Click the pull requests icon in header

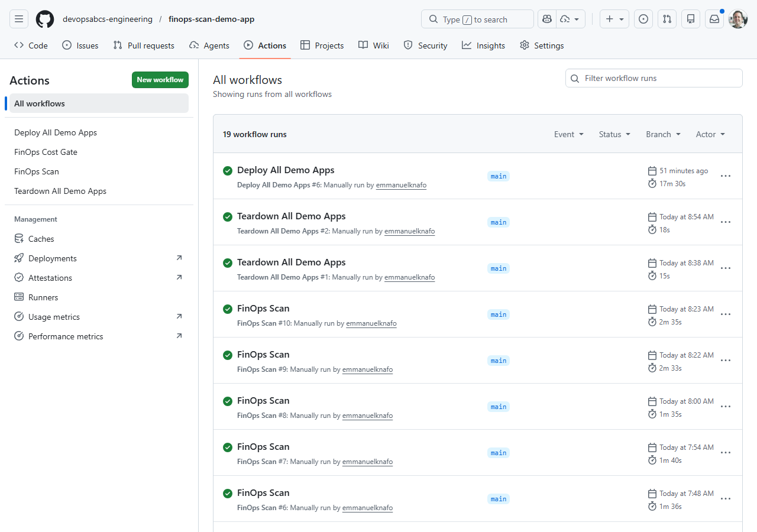tap(667, 18)
